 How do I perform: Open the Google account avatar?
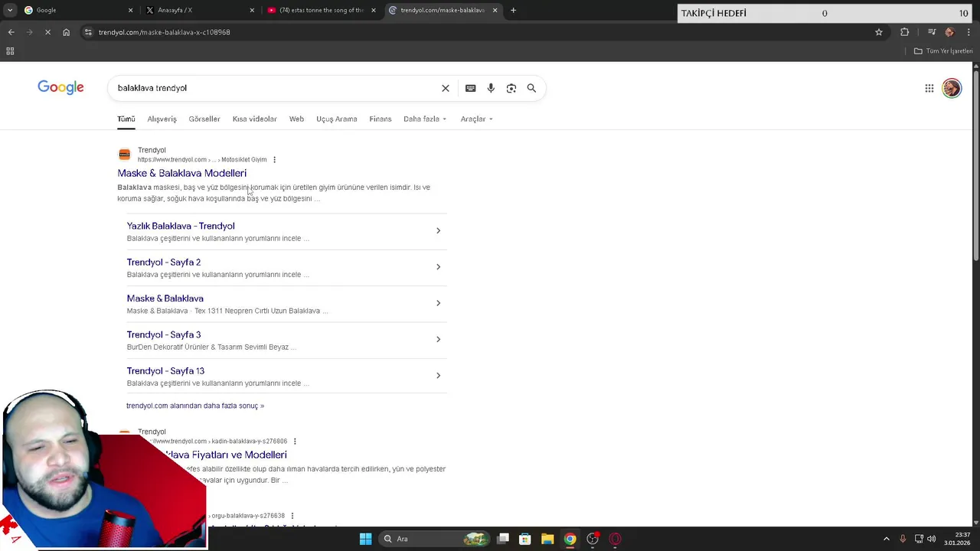coord(952,88)
